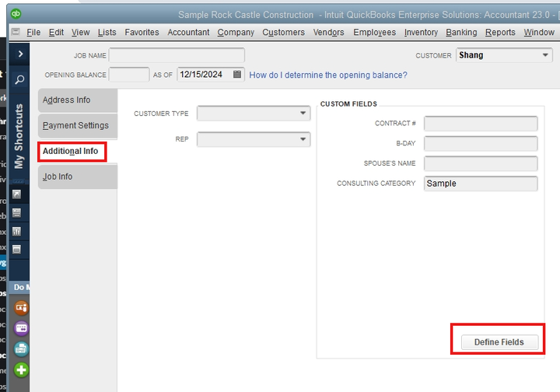
Task: Expand the My Shortcuts sidebar with the chevron
Action: [20, 54]
